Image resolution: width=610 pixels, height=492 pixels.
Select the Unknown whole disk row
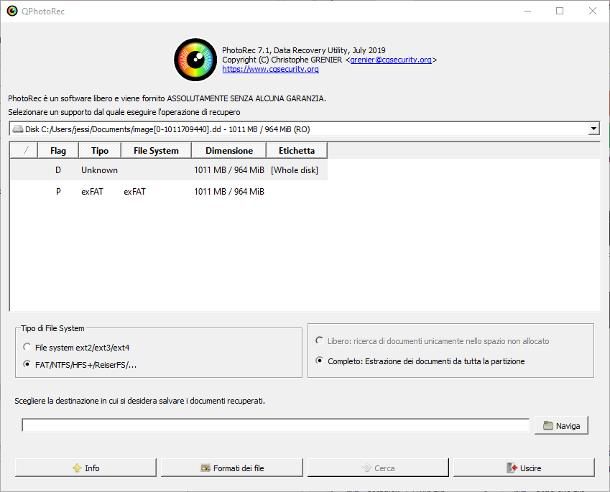[x=169, y=170]
